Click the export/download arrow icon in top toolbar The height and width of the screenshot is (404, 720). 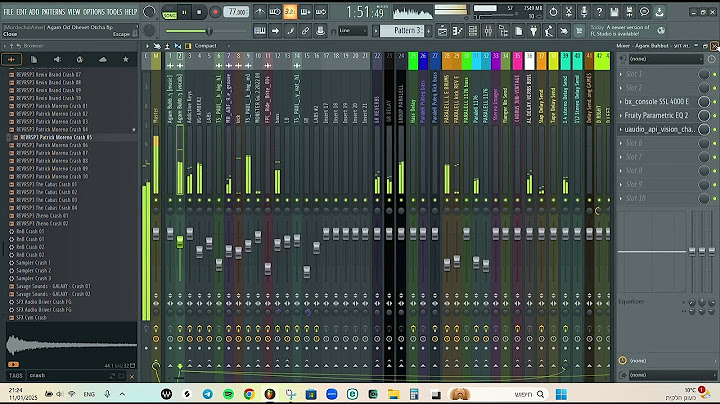(659, 12)
